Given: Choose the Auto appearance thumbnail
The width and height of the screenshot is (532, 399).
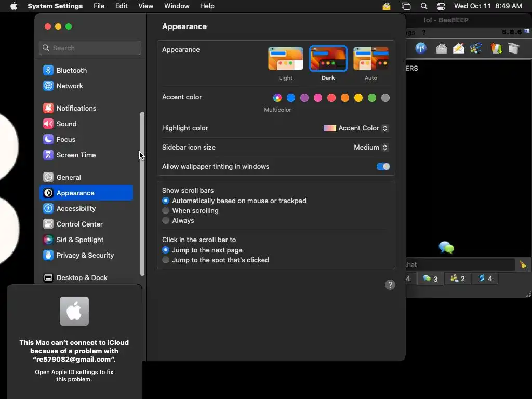Looking at the screenshot, I should pyautogui.click(x=371, y=59).
